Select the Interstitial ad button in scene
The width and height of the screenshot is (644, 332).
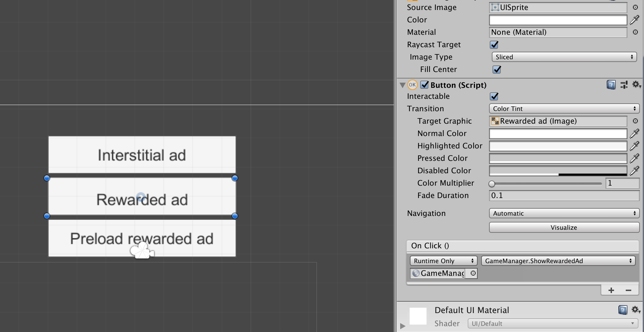pos(142,155)
